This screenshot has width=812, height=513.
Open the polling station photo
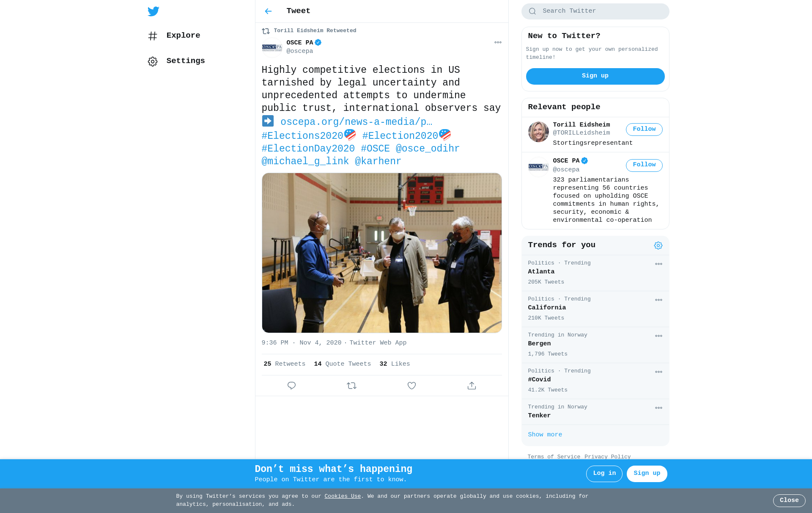click(381, 253)
